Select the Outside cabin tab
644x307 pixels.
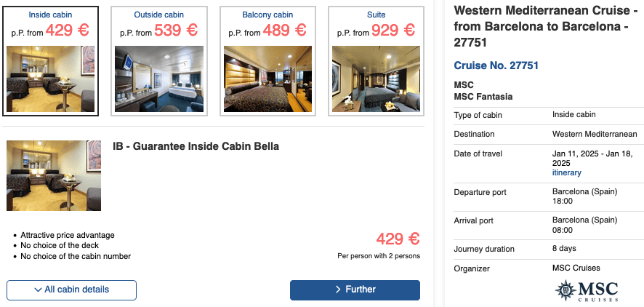click(x=158, y=15)
